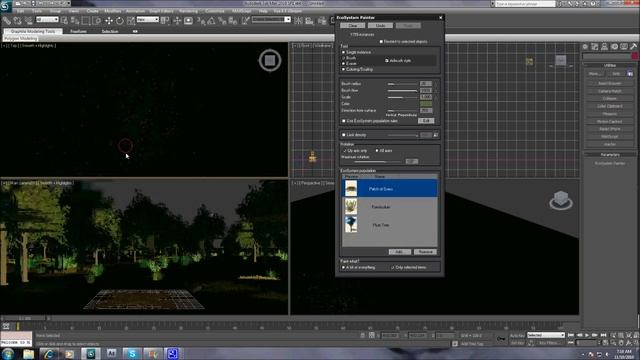
Task: Enable Restrict to selected objects checkbox
Action: pyautogui.click(x=381, y=42)
